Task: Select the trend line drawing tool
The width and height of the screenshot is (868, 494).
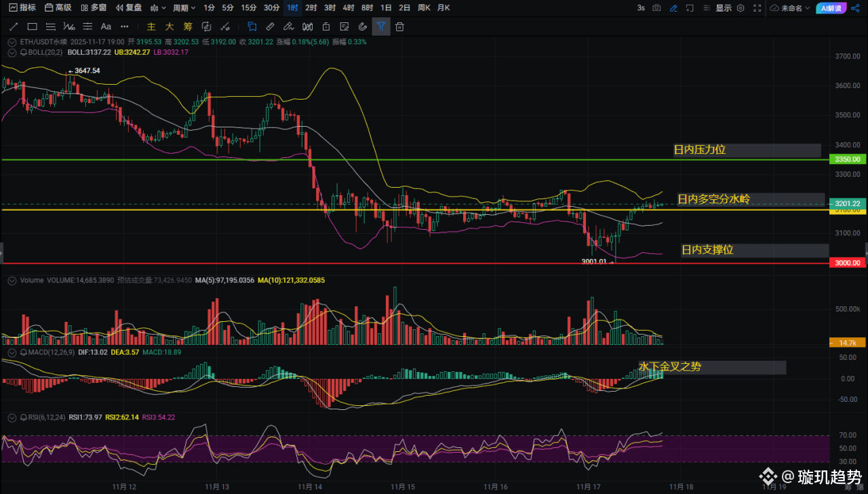Action: (14, 26)
